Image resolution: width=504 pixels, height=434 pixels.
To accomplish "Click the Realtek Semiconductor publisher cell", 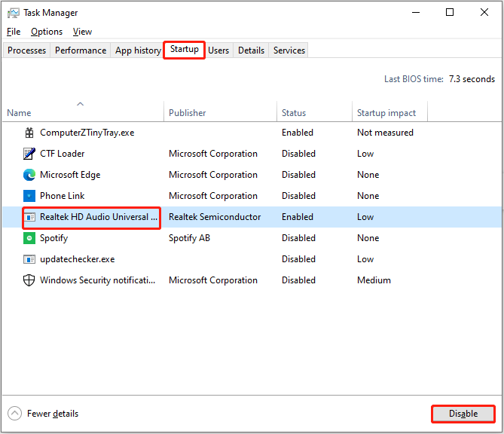I will click(215, 217).
